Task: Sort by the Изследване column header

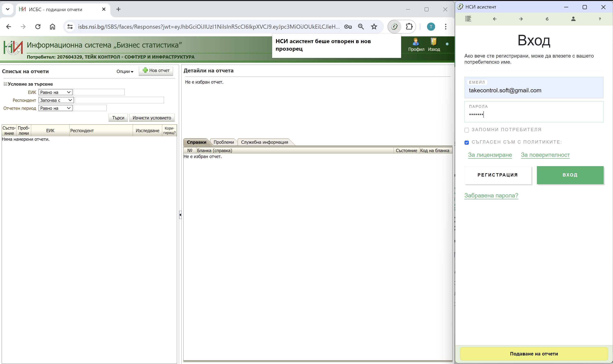Action: 147,131
